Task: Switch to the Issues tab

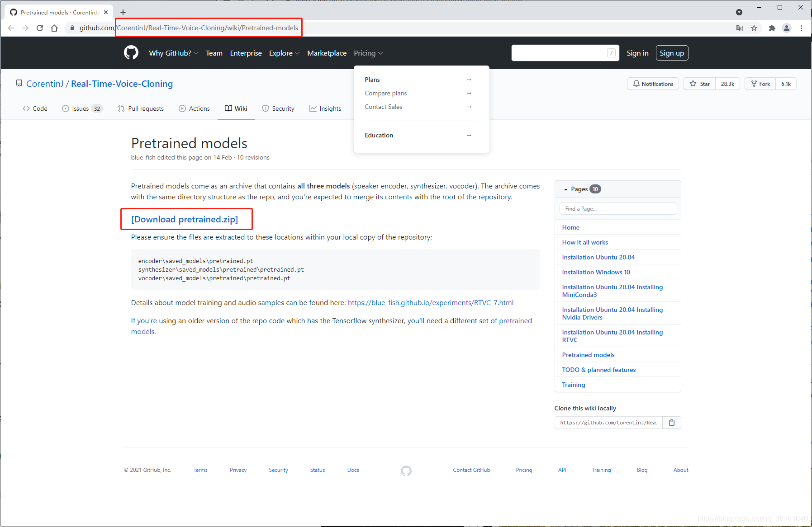Action: (82, 108)
